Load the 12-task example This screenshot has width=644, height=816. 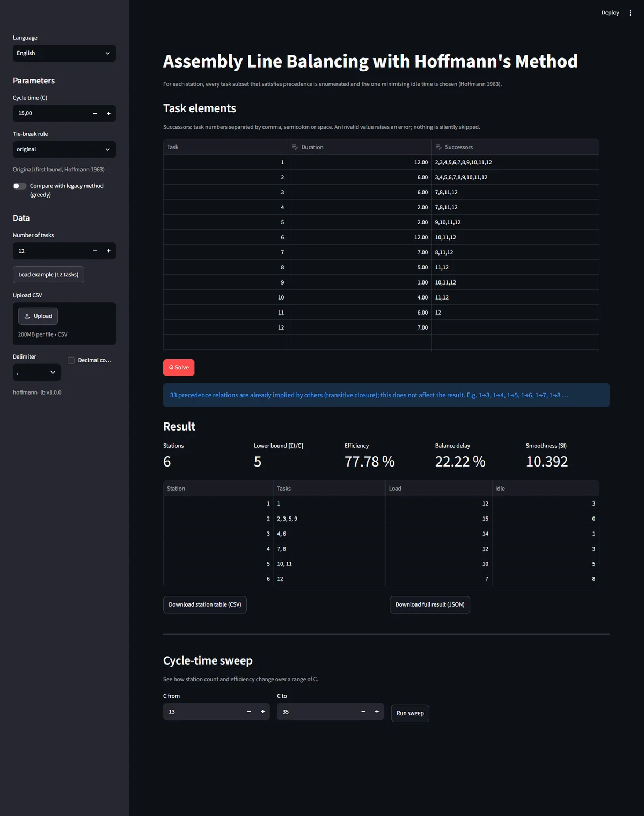[48, 275]
